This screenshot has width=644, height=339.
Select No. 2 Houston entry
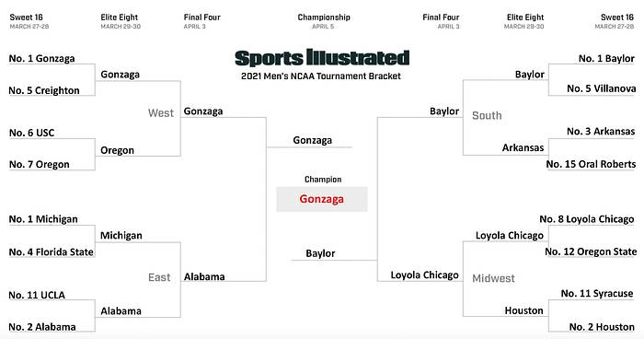pos(602,327)
